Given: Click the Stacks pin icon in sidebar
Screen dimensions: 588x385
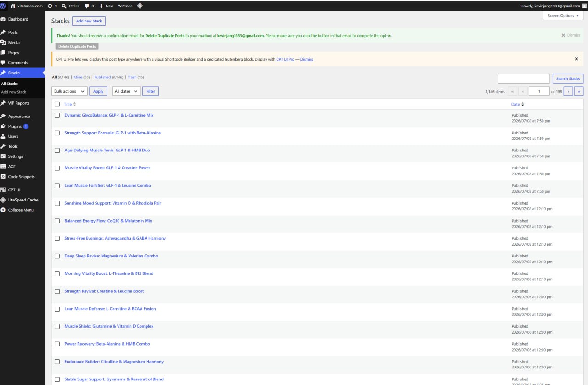Looking at the screenshot, I should coord(3,73).
